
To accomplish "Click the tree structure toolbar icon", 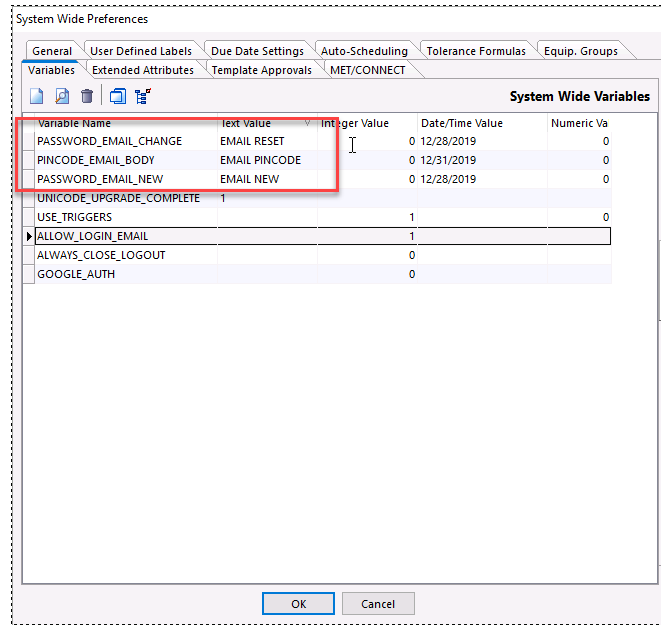I will [x=142, y=96].
